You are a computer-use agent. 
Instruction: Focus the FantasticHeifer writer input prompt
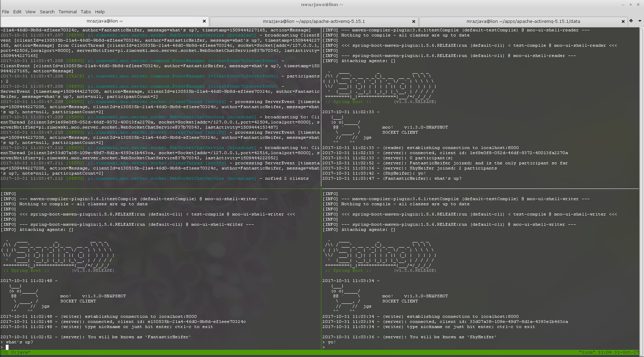[x=7, y=347]
